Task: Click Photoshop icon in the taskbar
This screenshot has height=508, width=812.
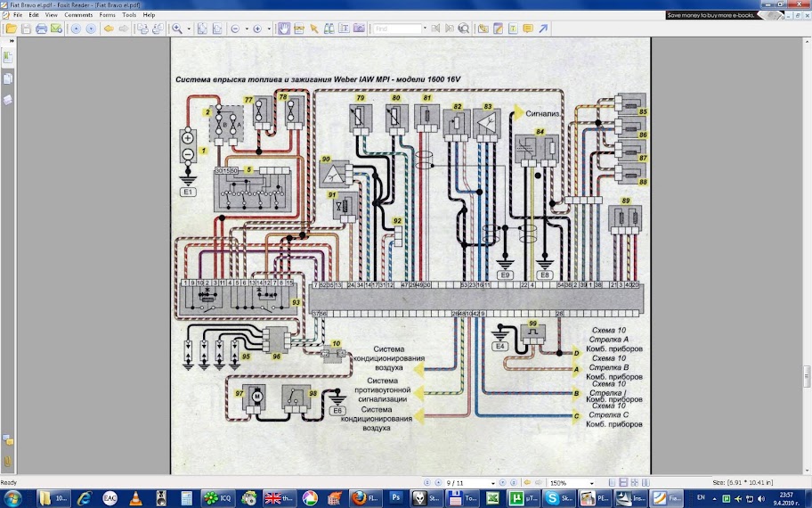Action: point(396,497)
